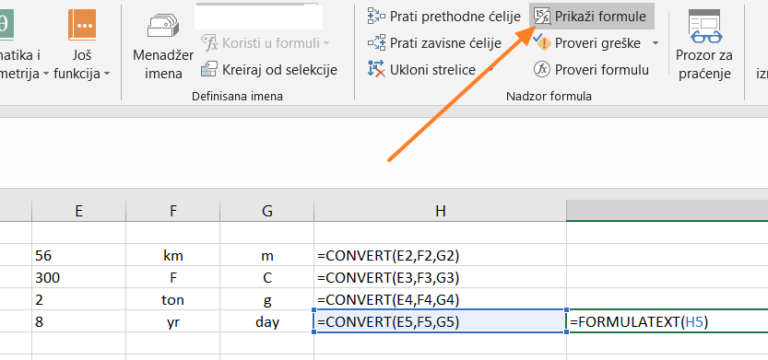Select unit cell containing m
Screen dimensions: 768x360
tap(267, 255)
